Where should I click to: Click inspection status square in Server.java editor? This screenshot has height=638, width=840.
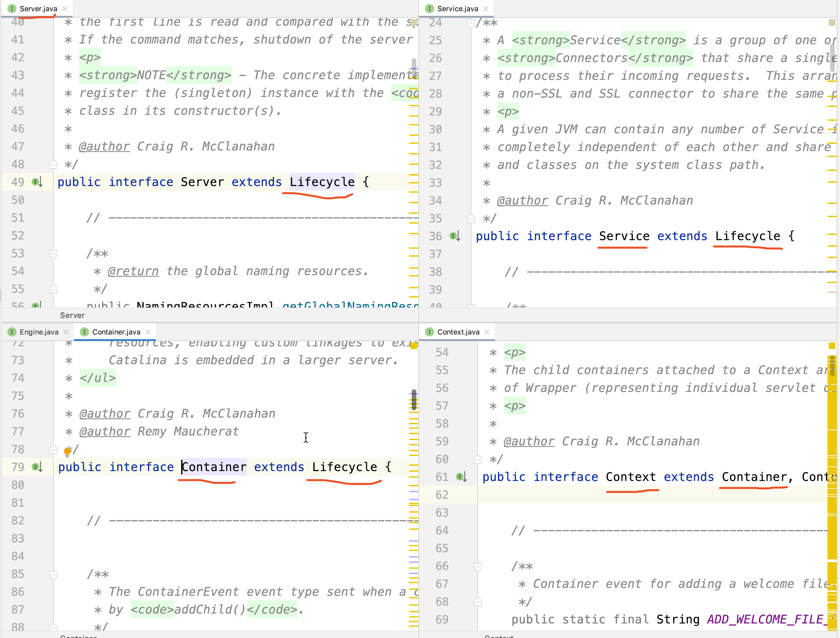[413, 22]
